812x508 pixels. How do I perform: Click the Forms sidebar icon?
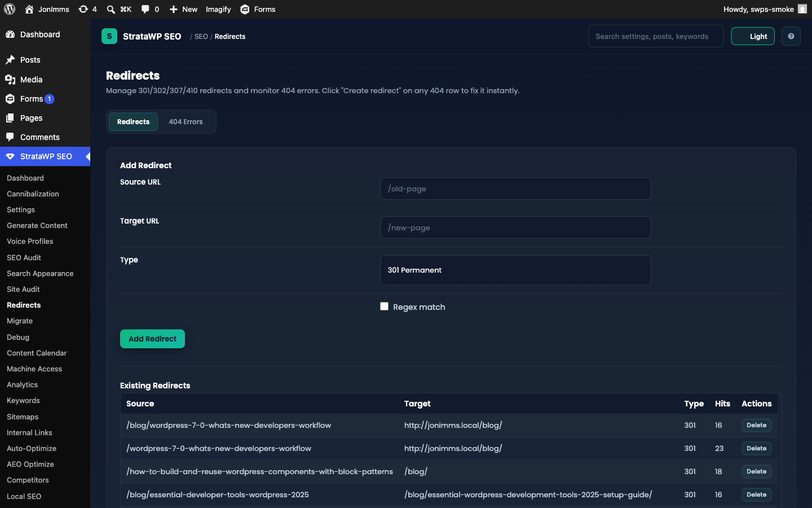pyautogui.click(x=10, y=99)
